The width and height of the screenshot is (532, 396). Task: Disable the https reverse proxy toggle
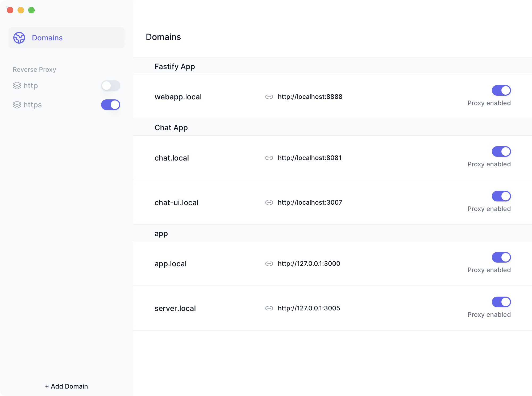[110, 105]
